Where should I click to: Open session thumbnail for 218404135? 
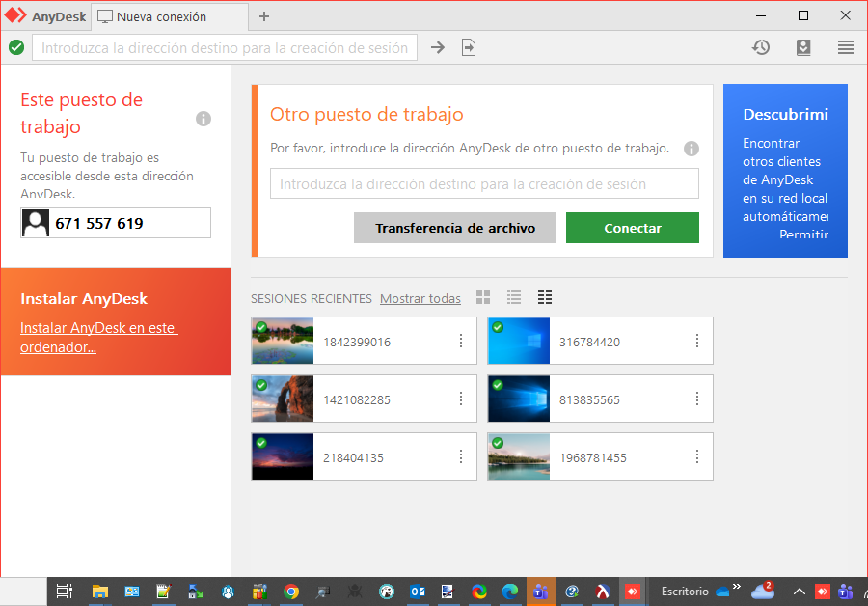point(283,456)
